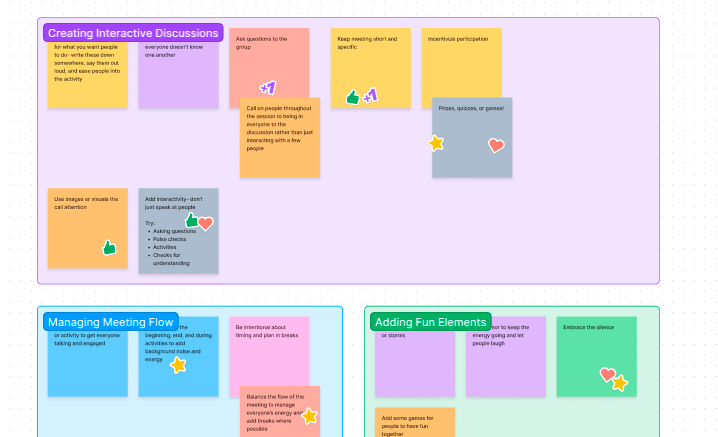Select the 'Adding Fun Elements' section title
This screenshot has height=437, width=718.
(x=430, y=322)
